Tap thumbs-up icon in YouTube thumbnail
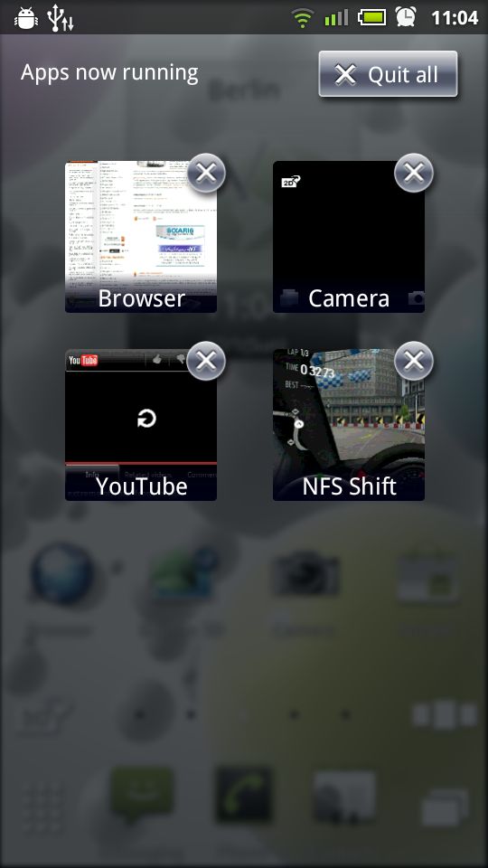The width and height of the screenshot is (488, 868). pos(157,360)
